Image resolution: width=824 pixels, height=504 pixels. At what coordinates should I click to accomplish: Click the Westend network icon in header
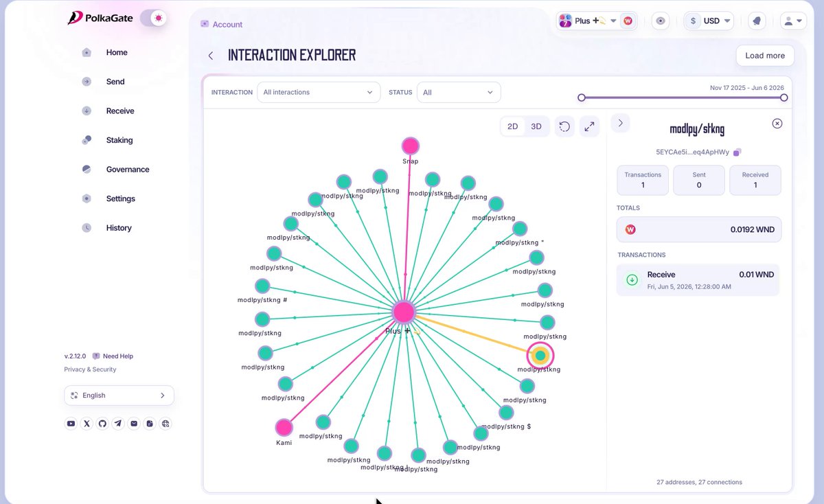point(628,21)
